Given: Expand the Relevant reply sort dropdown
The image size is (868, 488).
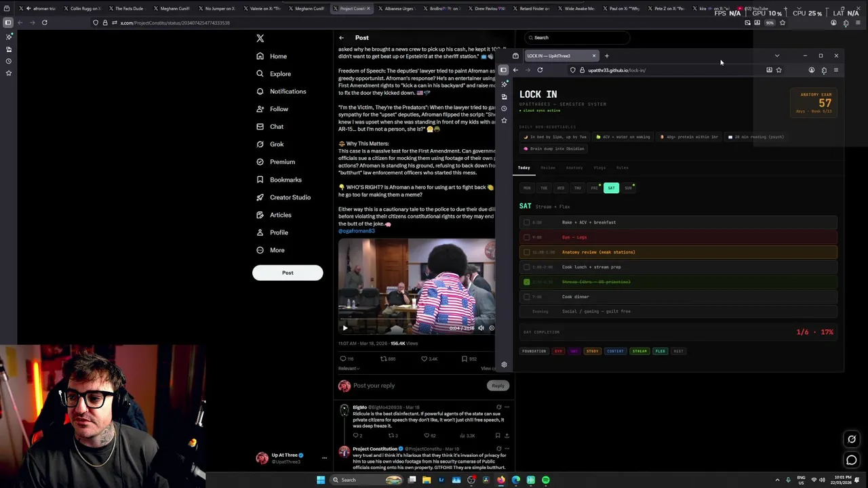Looking at the screenshot, I should [x=349, y=369].
